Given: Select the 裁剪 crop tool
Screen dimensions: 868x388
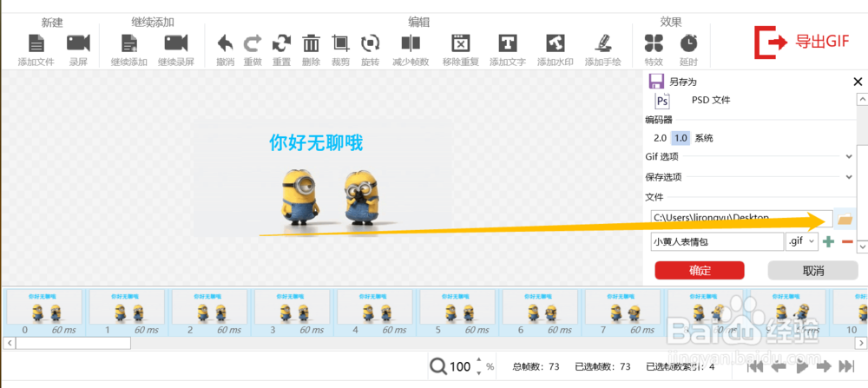Looking at the screenshot, I should [340, 43].
